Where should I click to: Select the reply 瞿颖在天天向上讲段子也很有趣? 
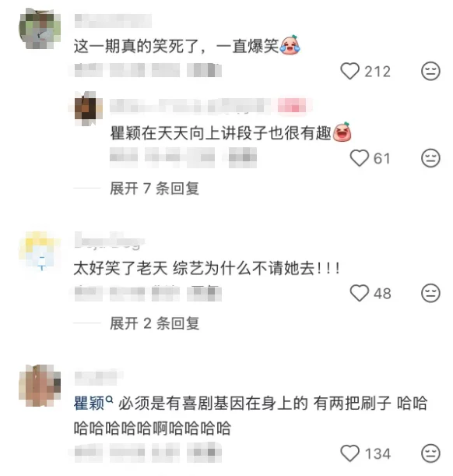tap(230, 133)
